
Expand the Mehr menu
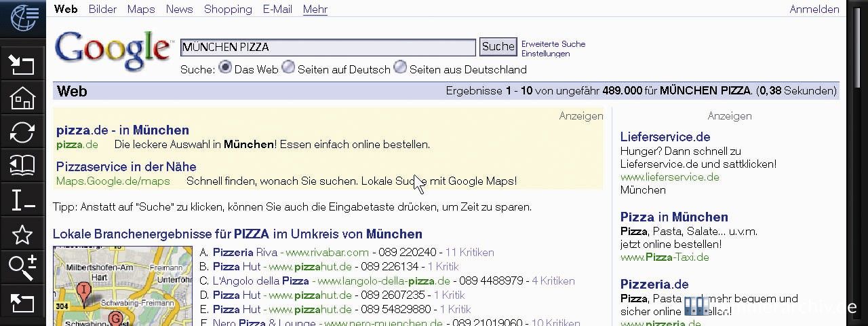[x=315, y=9]
